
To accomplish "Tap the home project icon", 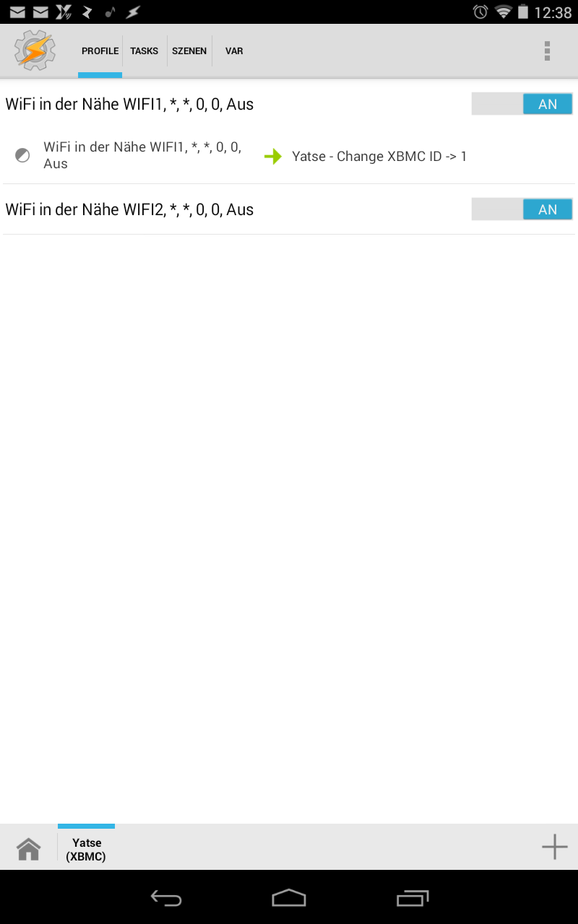I will (29, 849).
